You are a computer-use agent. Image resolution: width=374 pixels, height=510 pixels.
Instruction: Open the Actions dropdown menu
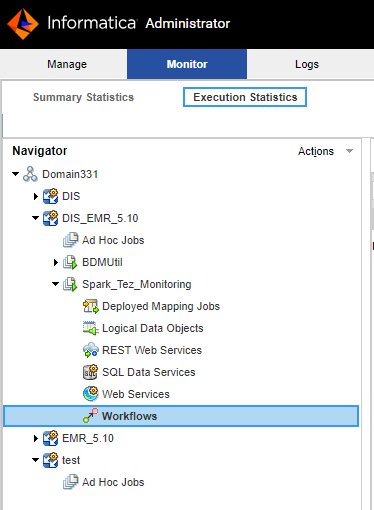coord(325,151)
